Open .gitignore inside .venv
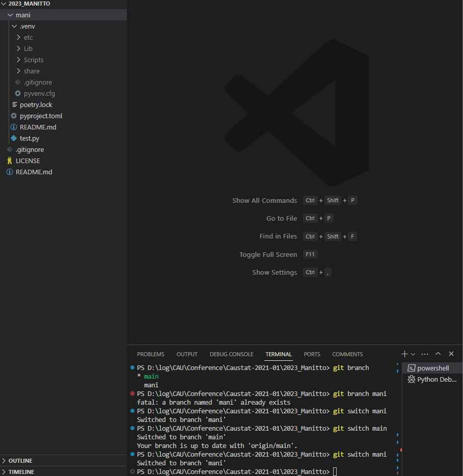This screenshot has height=476, width=463. click(38, 82)
